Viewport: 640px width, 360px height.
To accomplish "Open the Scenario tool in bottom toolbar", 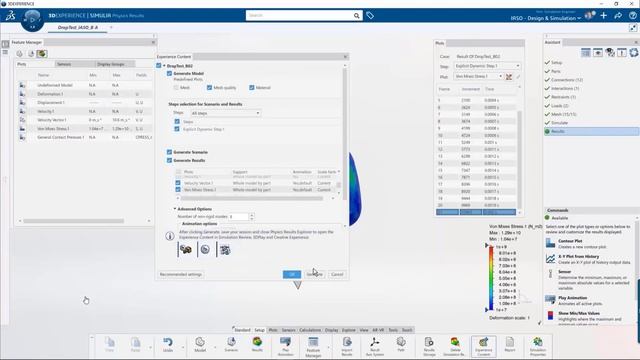I will (231, 345).
